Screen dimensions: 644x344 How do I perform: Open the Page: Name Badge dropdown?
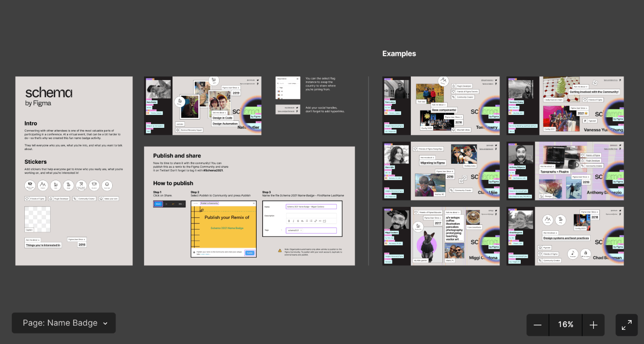[64, 323]
